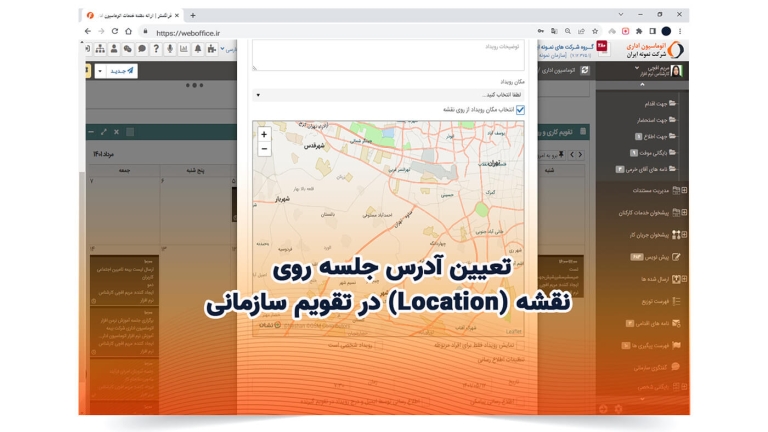This screenshot has width=768, height=432.
Task: Click the جدید (New) button
Action: pyautogui.click(x=121, y=71)
